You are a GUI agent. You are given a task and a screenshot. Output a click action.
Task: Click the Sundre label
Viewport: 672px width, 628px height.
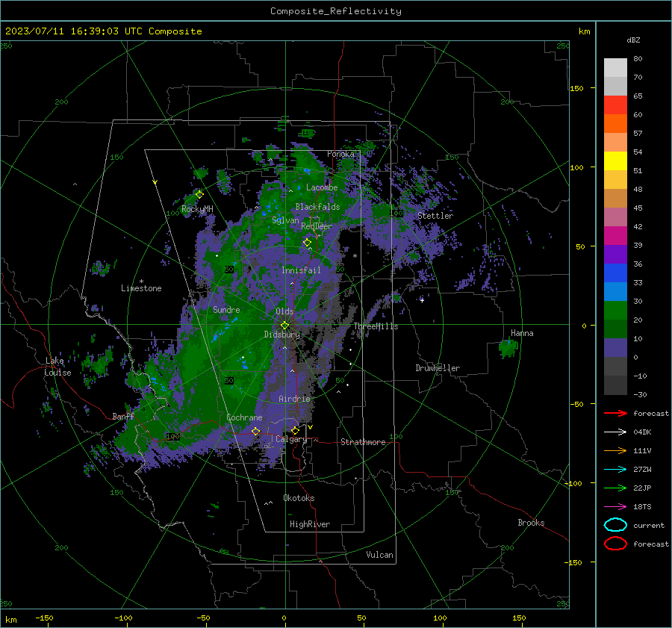tap(226, 309)
